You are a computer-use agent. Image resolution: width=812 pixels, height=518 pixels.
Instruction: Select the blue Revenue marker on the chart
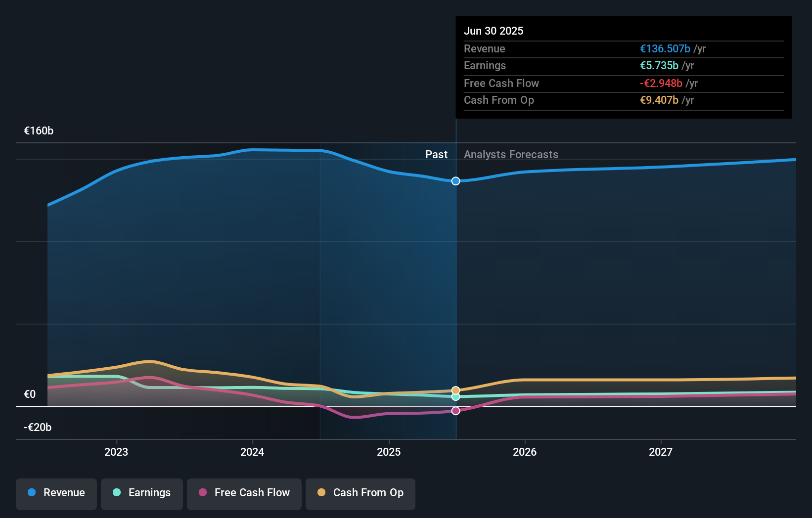(x=455, y=181)
